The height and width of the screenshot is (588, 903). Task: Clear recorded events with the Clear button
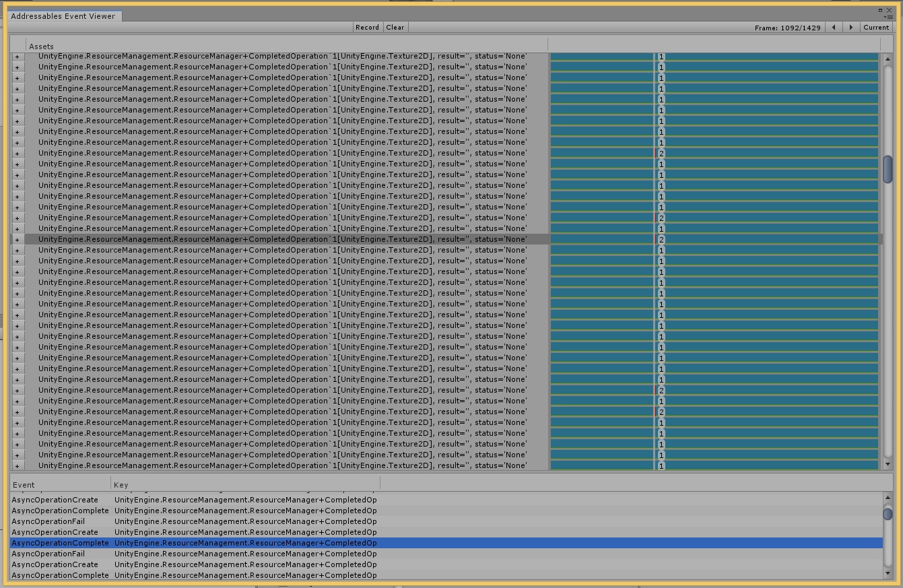tap(395, 27)
